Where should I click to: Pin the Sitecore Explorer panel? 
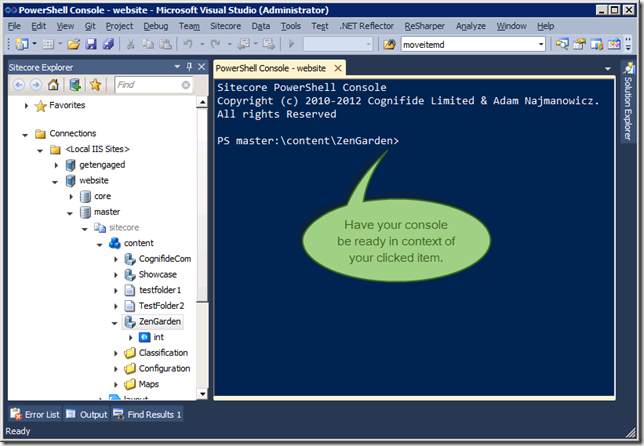coord(189,66)
